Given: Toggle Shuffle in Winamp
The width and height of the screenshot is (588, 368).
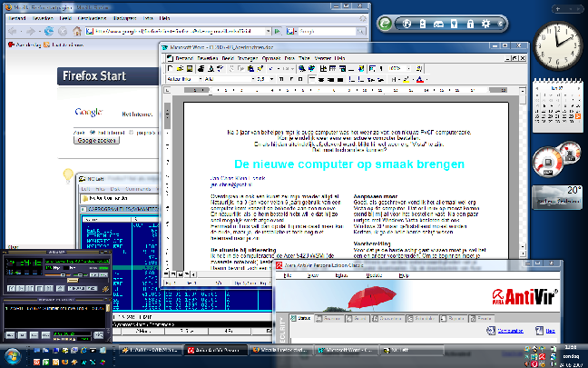Looking at the screenshot, I should (76, 288).
